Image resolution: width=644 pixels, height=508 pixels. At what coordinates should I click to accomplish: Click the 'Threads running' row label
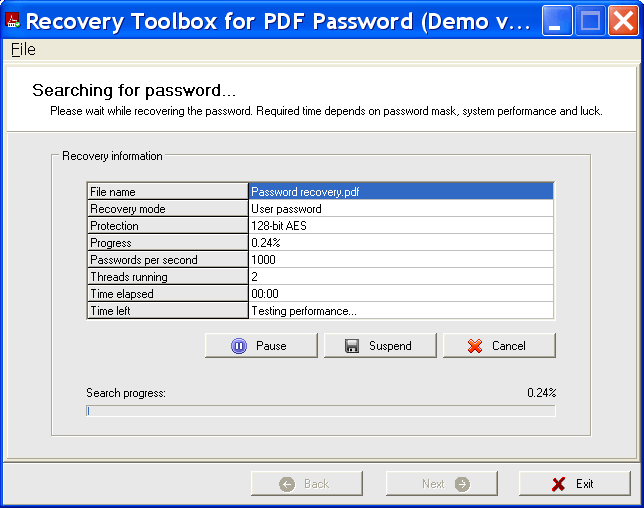168,277
